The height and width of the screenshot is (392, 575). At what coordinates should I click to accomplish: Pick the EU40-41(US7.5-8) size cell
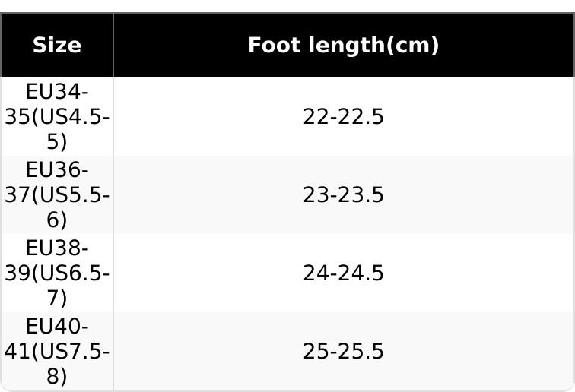click(57, 351)
